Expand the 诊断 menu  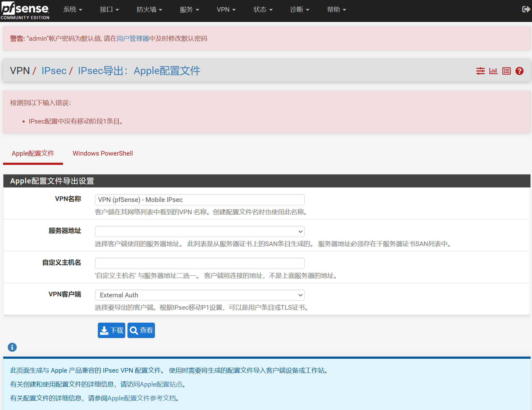(x=299, y=10)
